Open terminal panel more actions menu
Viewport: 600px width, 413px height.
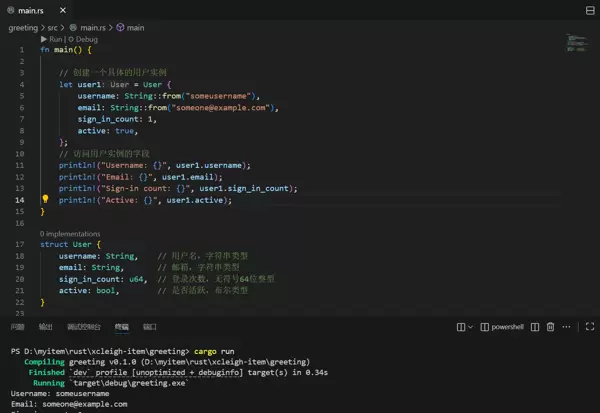coord(564,327)
